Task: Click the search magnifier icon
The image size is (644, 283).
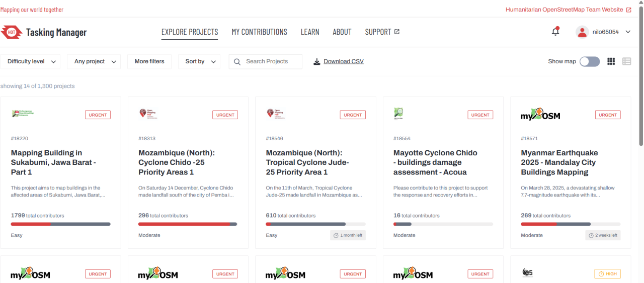Action: (x=237, y=62)
